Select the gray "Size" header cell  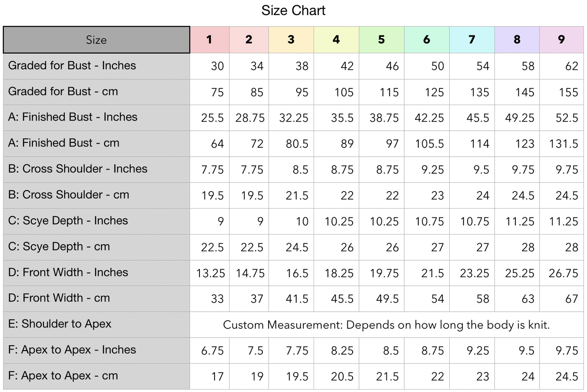pyautogui.click(x=96, y=40)
